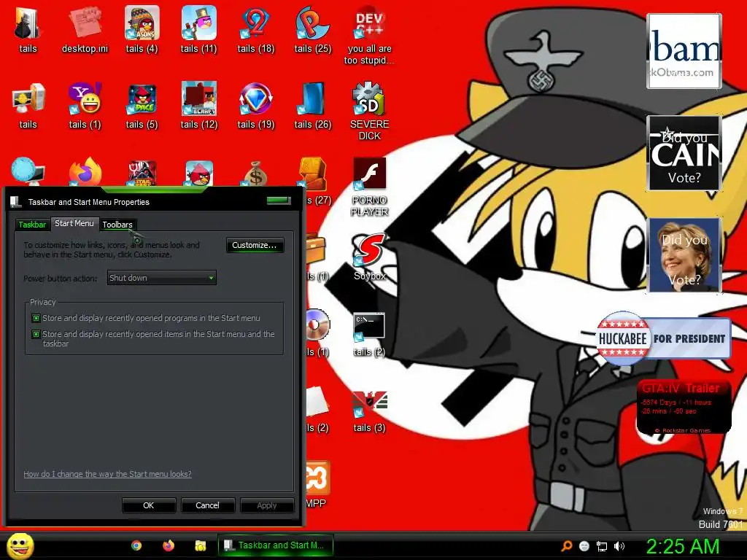Select the money bag desktop icon
The image size is (747, 560).
pyautogui.click(x=256, y=173)
